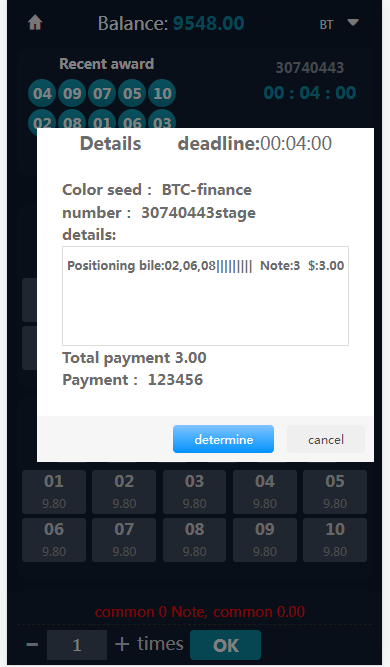
Task: Go to home via house icon
Action: click(x=35, y=23)
